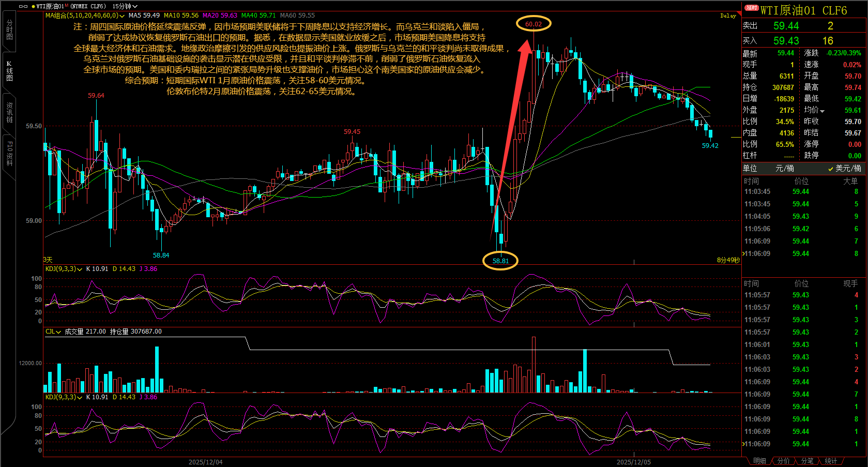This screenshot has width=868, height=467.
Task: Click the yellow dot before WTI原油01
Action: pos(34,7)
